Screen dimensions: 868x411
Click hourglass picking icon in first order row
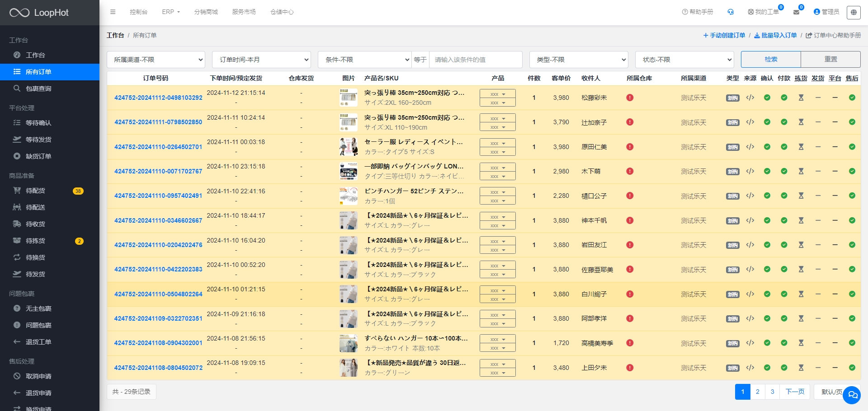tap(801, 98)
